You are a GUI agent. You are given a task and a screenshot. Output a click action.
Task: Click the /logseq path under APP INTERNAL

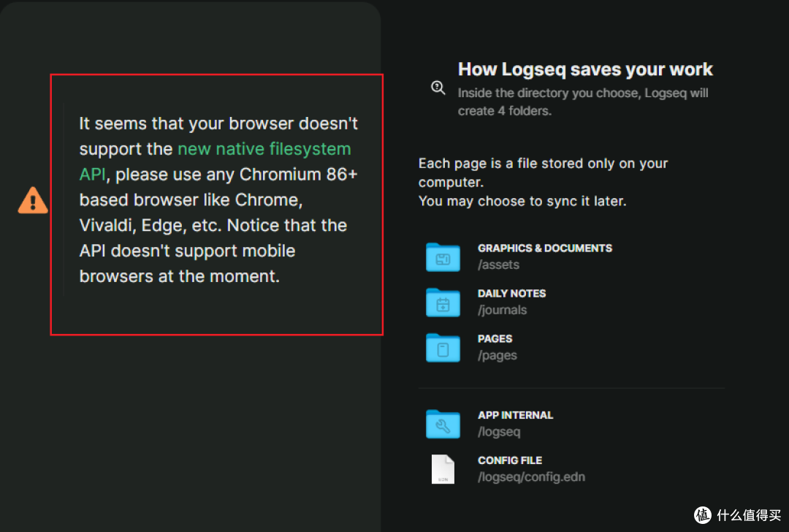coord(499,432)
